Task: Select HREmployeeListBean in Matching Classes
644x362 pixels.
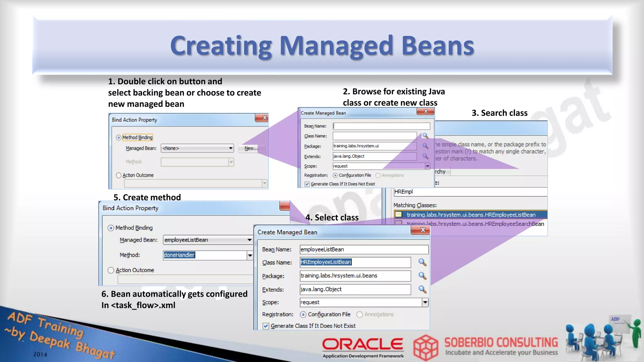Action: (471, 215)
